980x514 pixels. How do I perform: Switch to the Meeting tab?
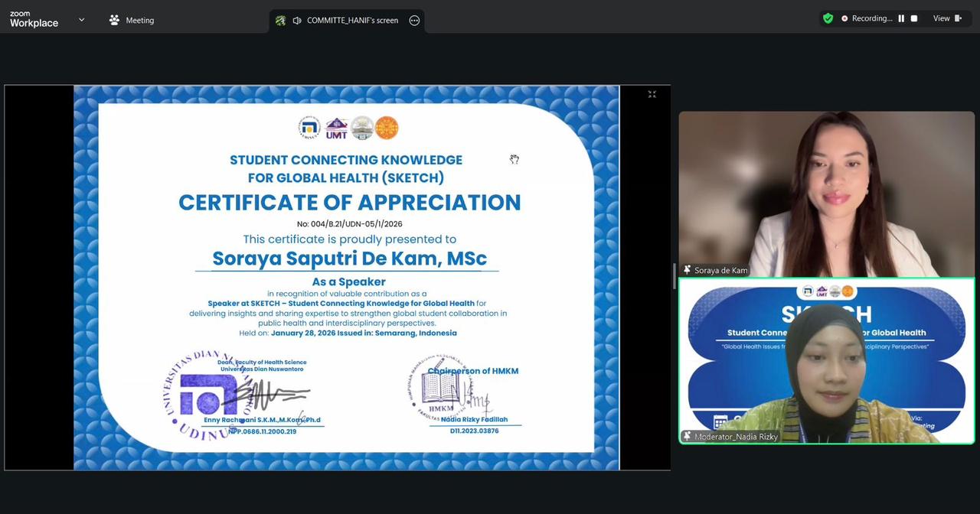139,20
